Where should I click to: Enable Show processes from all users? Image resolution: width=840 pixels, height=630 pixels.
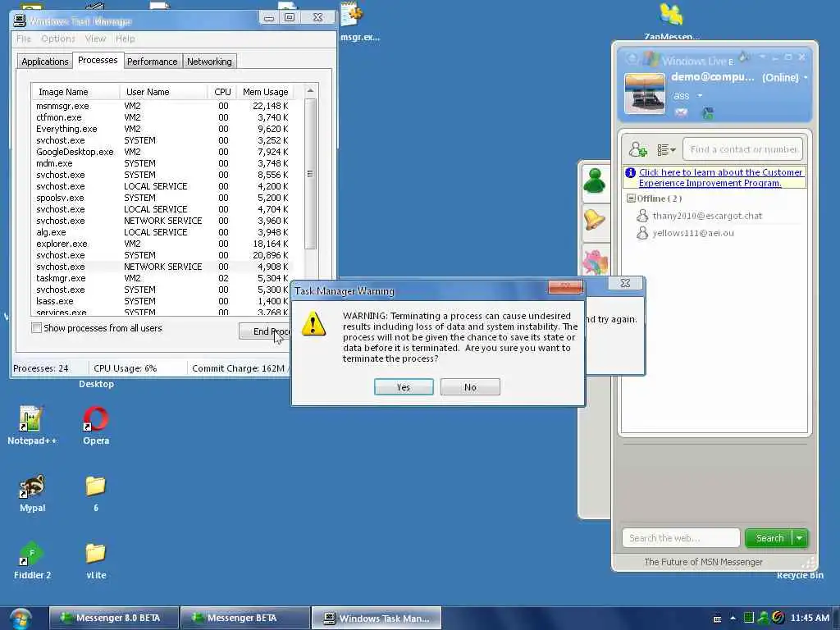(36, 328)
